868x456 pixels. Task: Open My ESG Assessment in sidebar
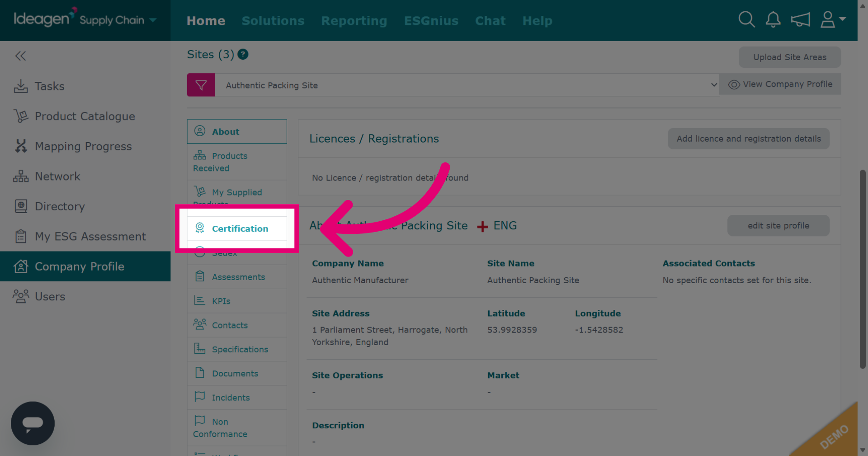pyautogui.click(x=85, y=236)
